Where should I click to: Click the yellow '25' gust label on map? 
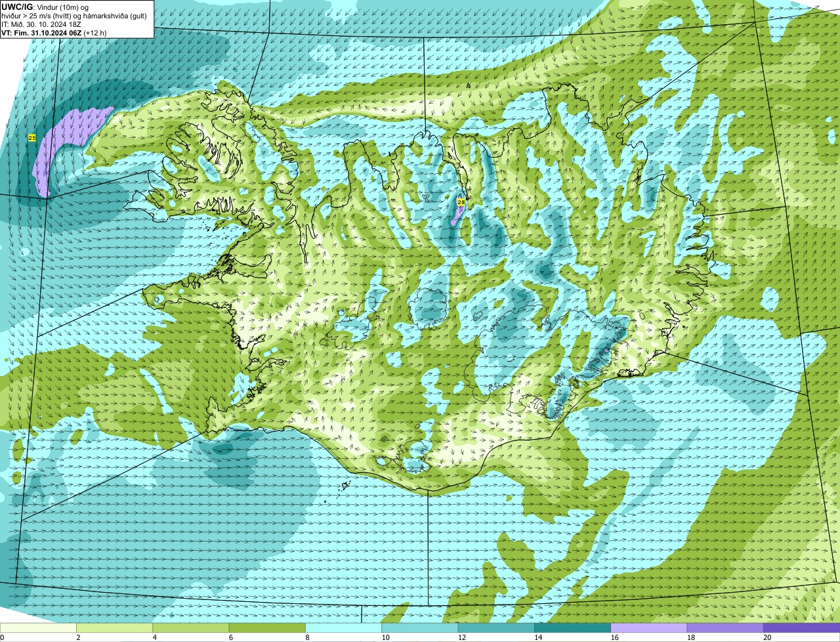[x=32, y=138]
